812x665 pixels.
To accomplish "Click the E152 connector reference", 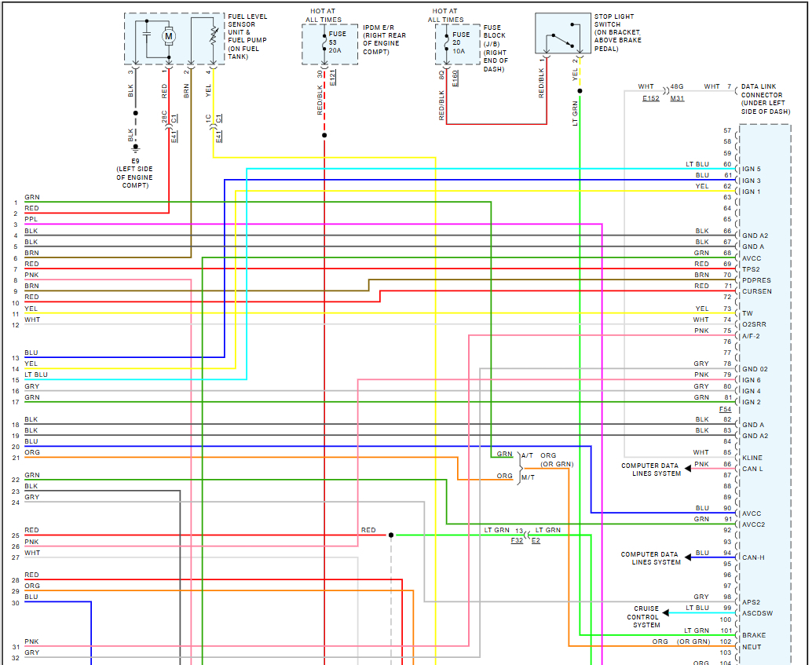I will [x=651, y=98].
